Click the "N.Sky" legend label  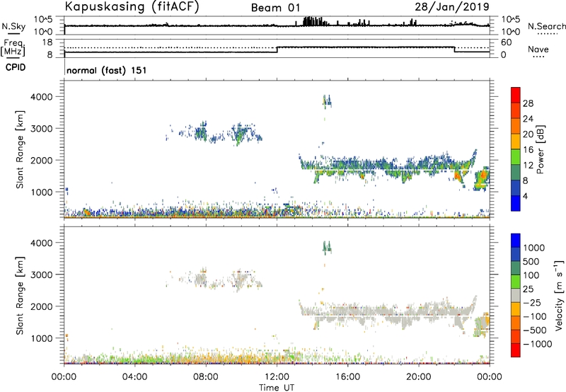[x=13, y=26]
